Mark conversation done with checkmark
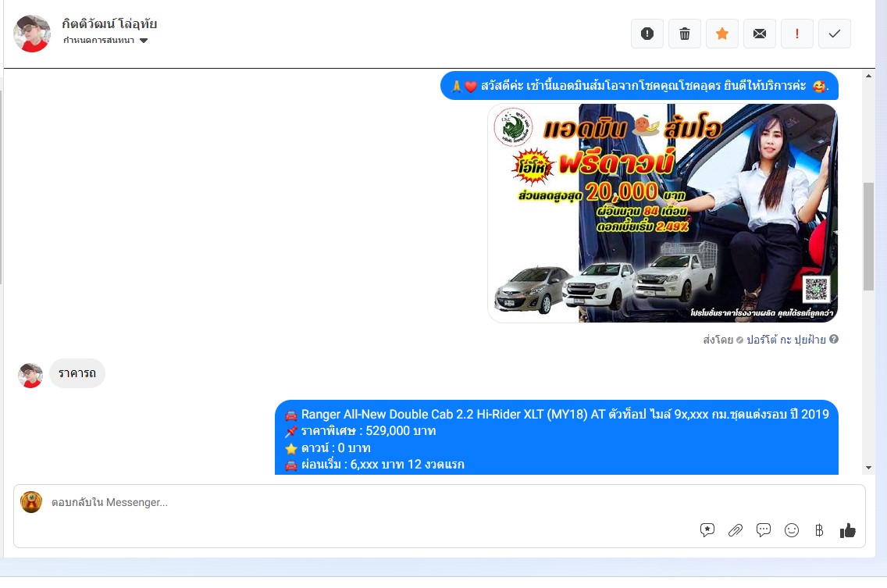Screen dimensions: 887x588 pos(835,34)
